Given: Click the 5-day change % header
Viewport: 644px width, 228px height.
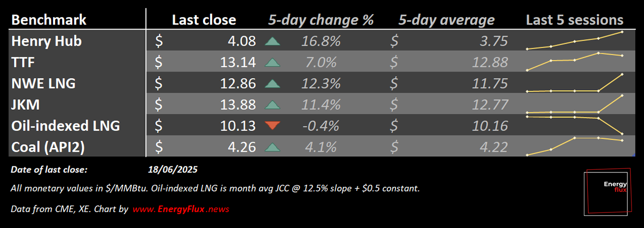Looking at the screenshot, I should click(x=321, y=20).
